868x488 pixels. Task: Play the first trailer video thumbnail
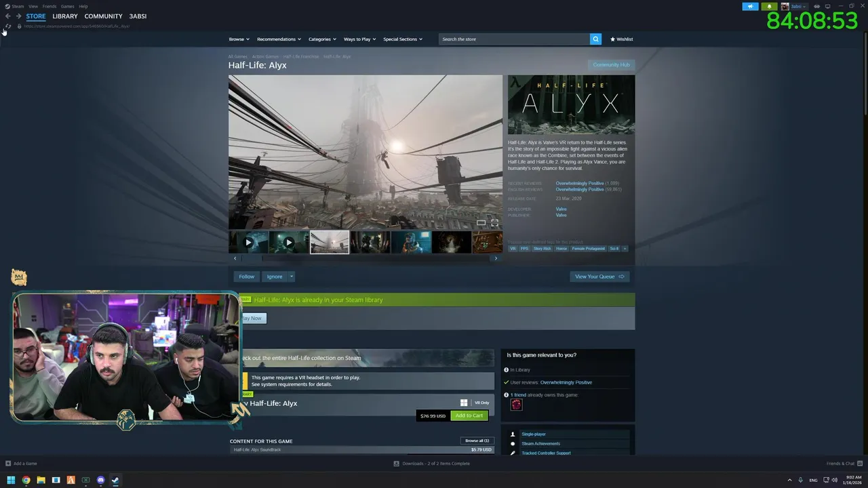tap(248, 242)
